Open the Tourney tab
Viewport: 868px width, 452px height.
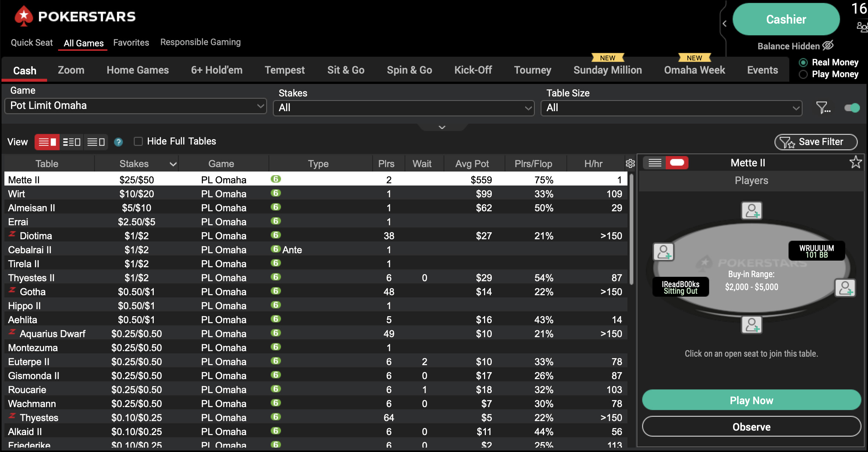(533, 70)
